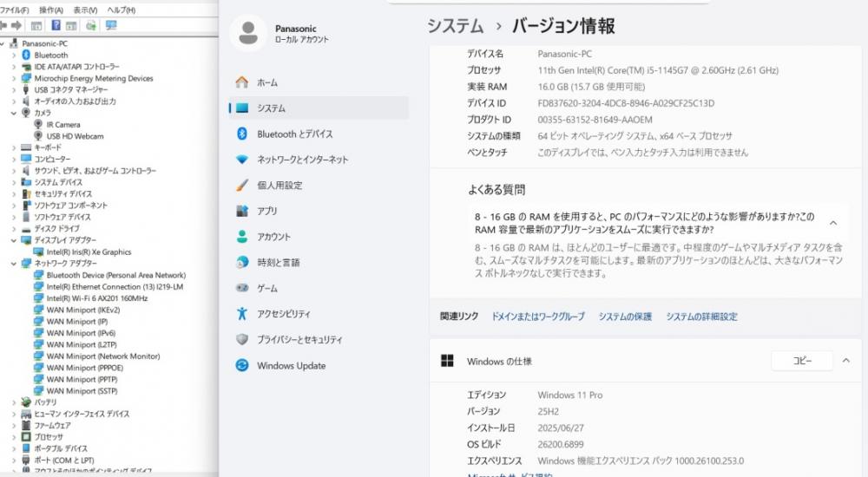Collapse the ディスプレイ アダプター category

[x=14, y=240]
